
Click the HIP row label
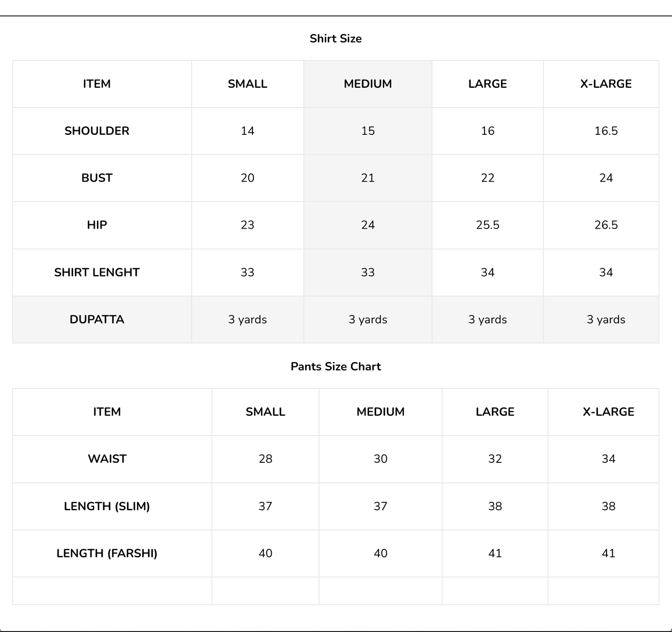pos(97,225)
